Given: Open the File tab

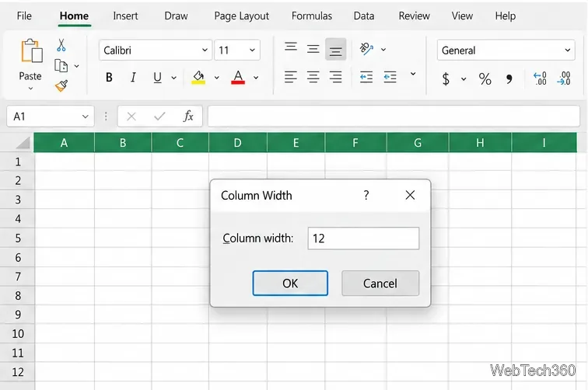Looking at the screenshot, I should [x=24, y=16].
